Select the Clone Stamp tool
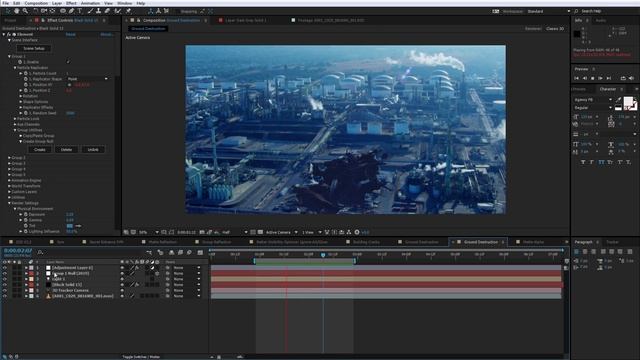 (99, 11)
